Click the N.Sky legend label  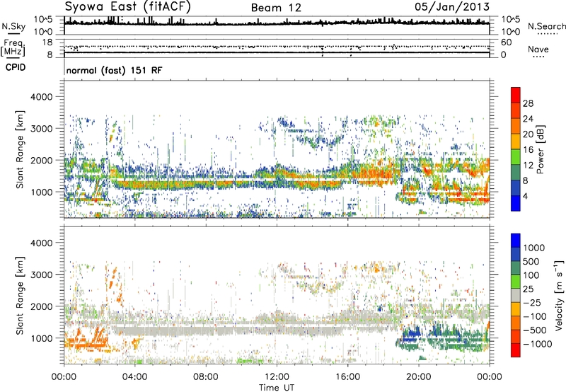tap(13, 26)
